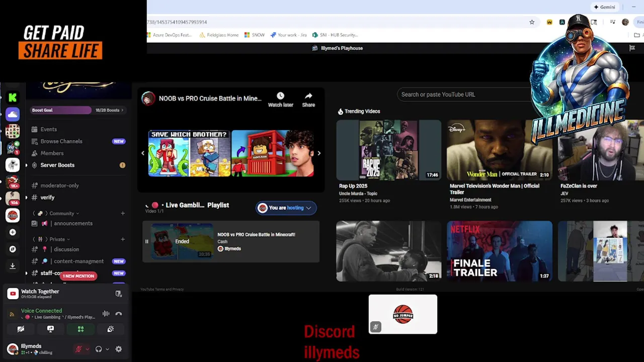
Task: Toggle camera on in voice panel
Action: coord(21,329)
